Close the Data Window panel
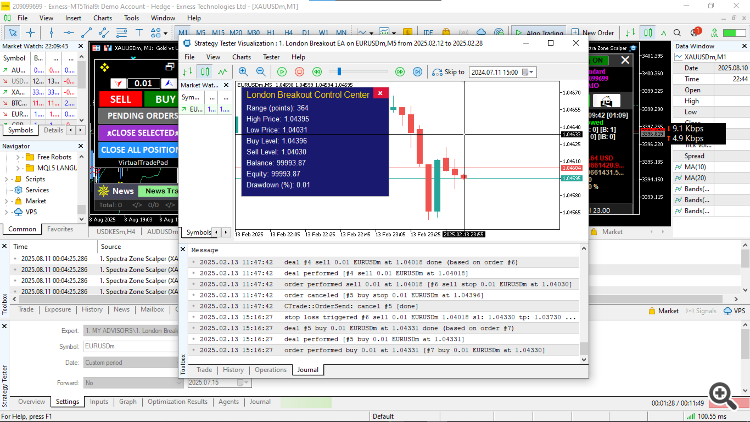Screen dimensions: 750x422 coord(744,46)
